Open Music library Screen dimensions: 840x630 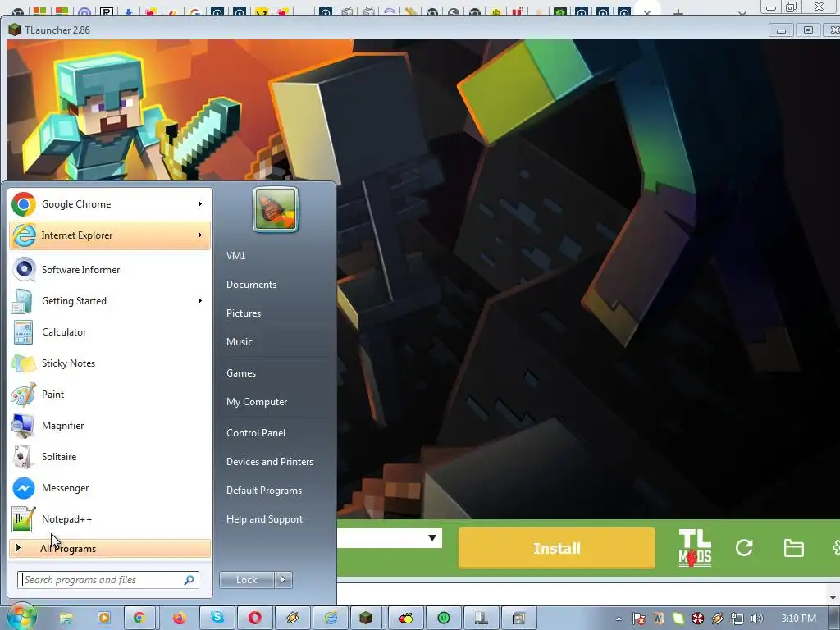coord(239,342)
